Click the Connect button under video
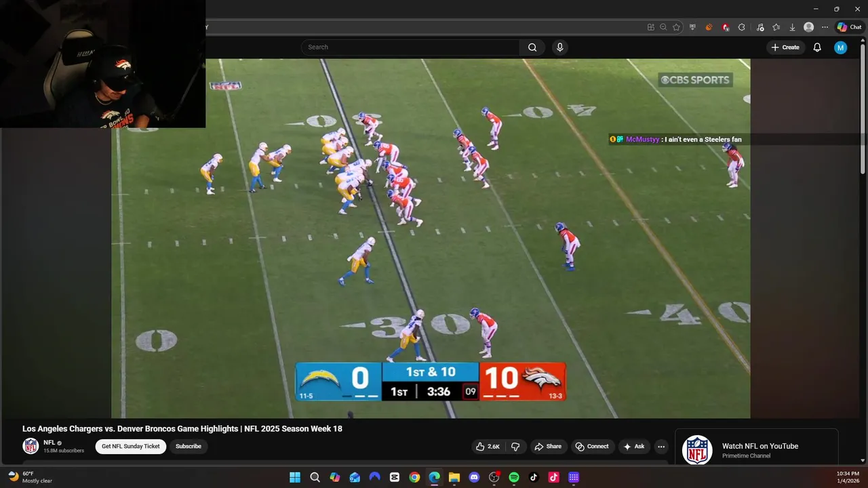 click(592, 447)
